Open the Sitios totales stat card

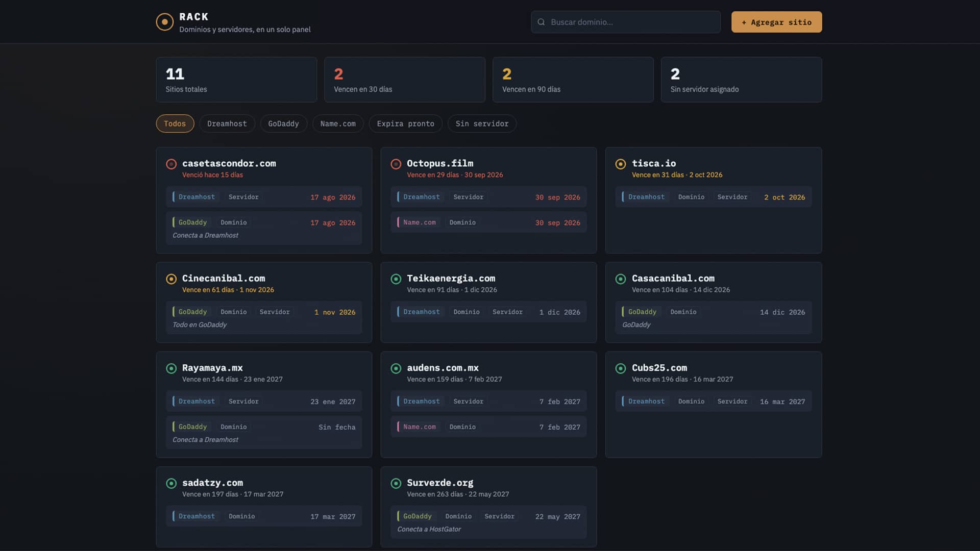pos(236,80)
